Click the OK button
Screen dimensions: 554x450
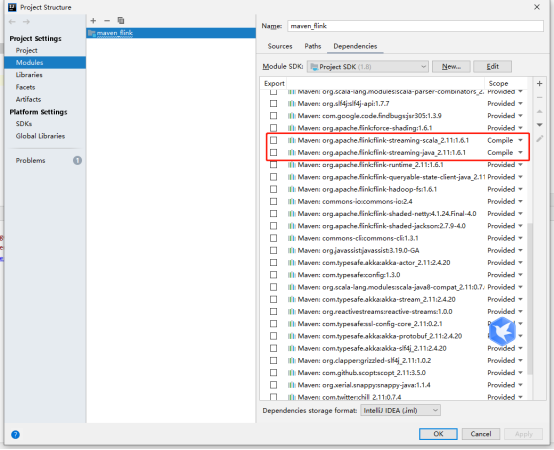tap(438, 434)
